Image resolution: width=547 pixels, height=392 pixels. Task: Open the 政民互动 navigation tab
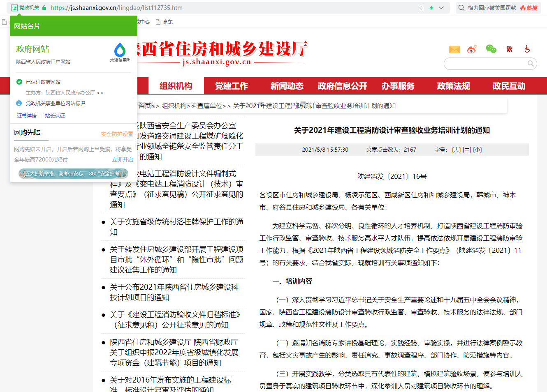pos(509,86)
